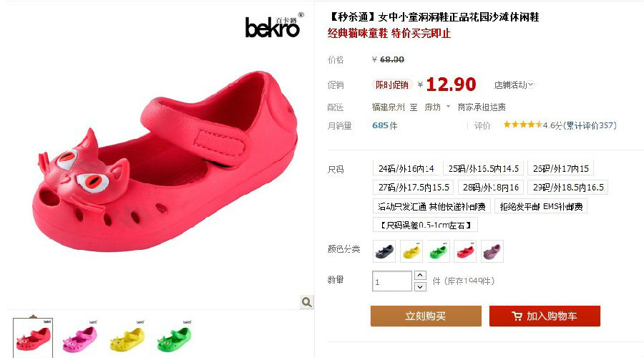Select the green shoe color swatch
Screen dimensions: 644x358
coord(438,251)
